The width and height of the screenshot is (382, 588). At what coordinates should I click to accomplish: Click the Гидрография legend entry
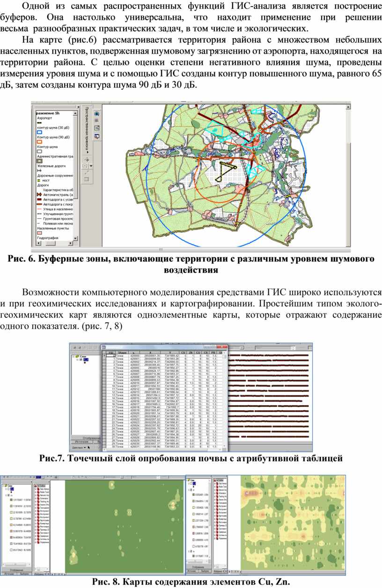tap(48, 238)
